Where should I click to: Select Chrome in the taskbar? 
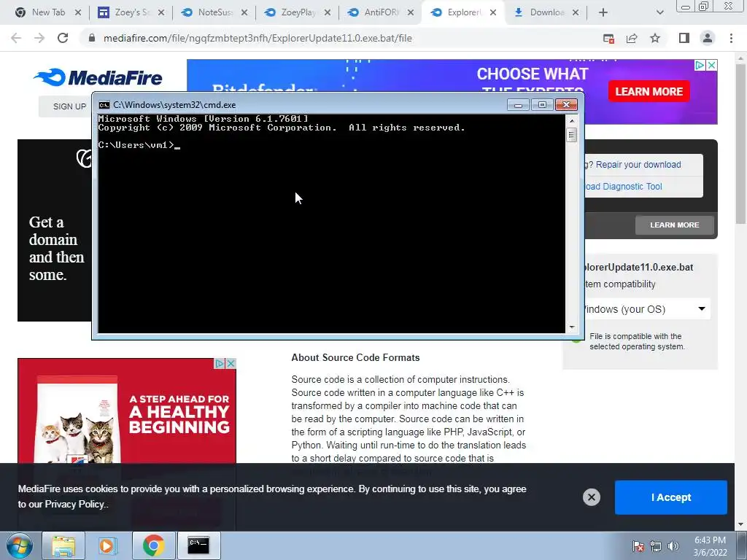click(x=153, y=545)
